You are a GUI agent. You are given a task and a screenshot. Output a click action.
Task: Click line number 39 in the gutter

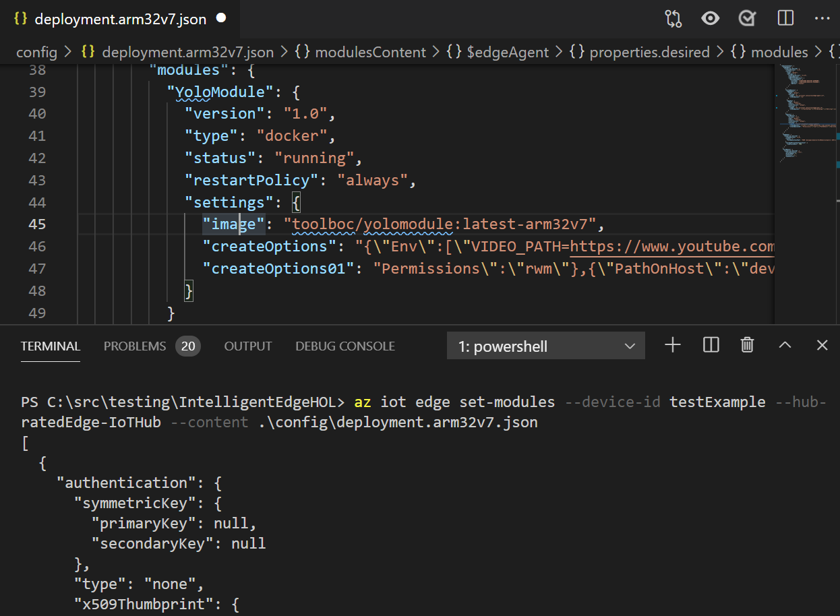[37, 91]
